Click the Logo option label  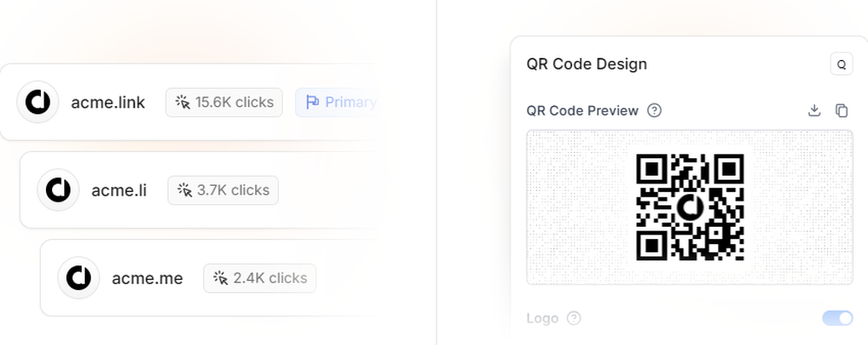pyautogui.click(x=542, y=318)
